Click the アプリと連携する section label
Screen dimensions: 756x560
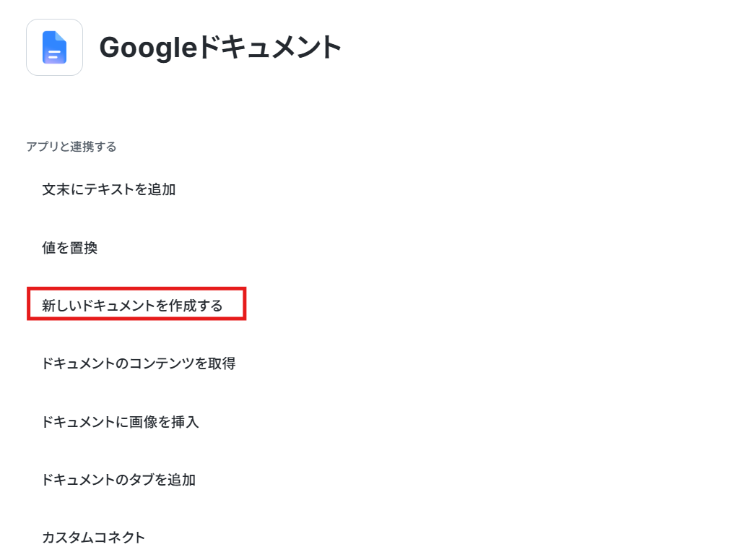[x=71, y=147]
